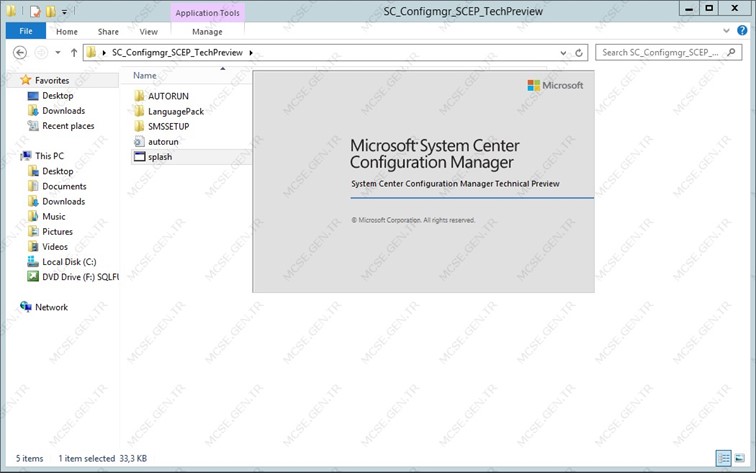Open Local Disk (C:)
Viewport: 756px width, 473px height.
(69, 262)
